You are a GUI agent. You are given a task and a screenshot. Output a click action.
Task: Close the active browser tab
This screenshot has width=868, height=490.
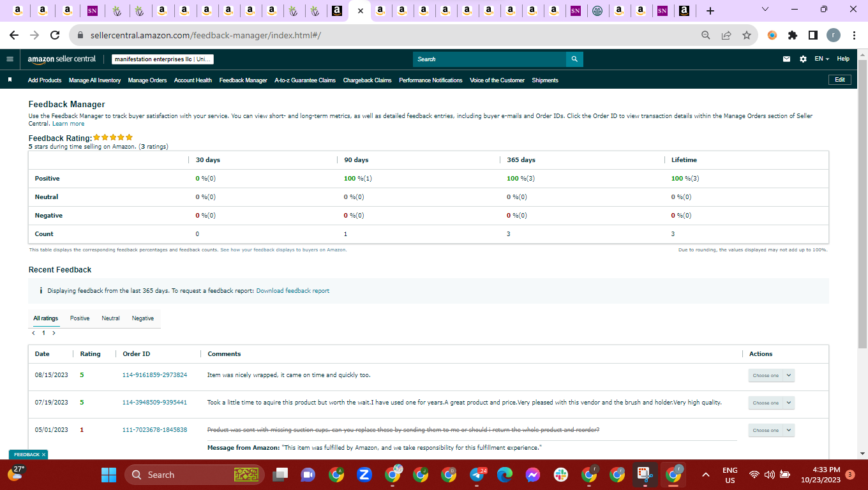[361, 11]
